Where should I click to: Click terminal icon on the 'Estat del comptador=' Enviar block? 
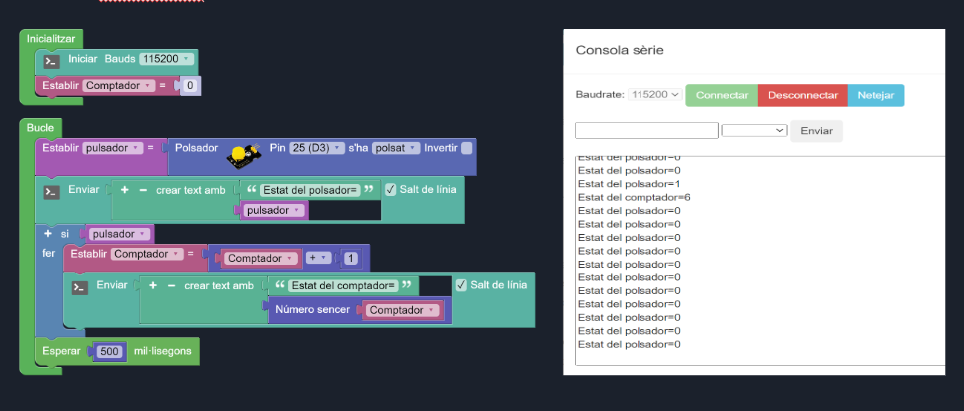click(x=80, y=286)
